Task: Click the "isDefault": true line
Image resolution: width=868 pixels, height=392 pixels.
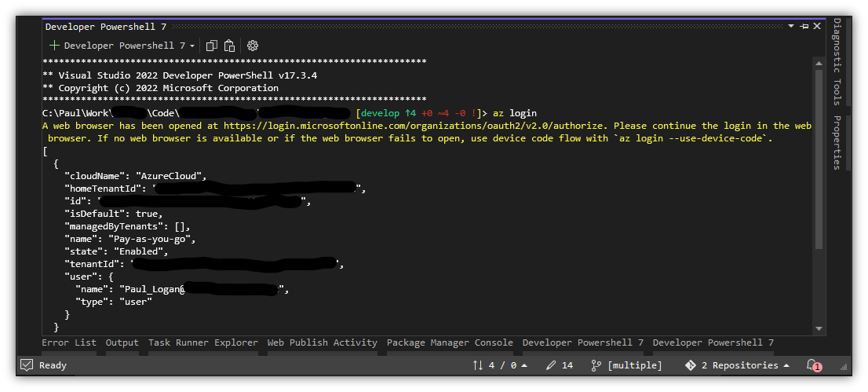Action: (114, 214)
